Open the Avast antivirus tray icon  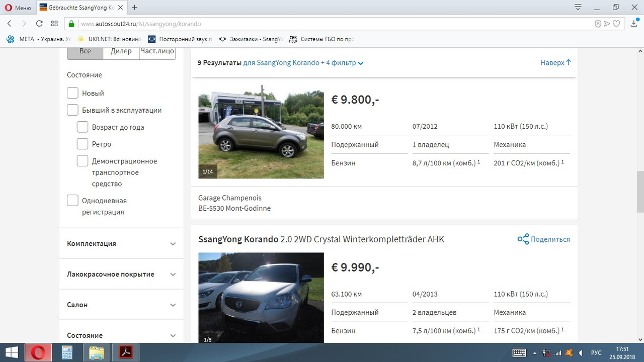point(569,352)
